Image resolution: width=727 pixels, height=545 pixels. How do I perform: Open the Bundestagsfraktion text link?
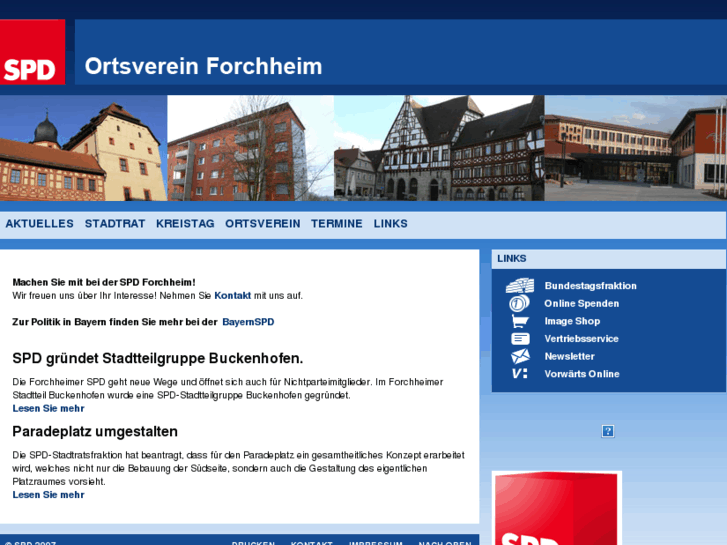[590, 286]
